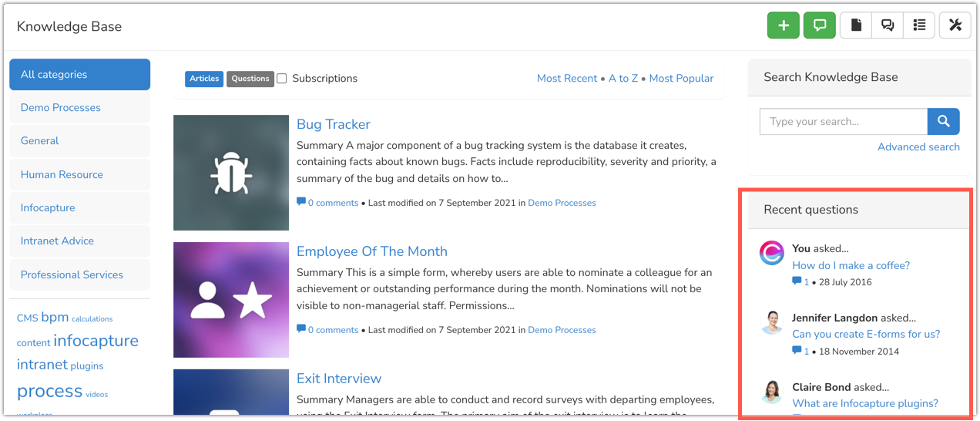
Task: Open the Employee Of The Month article title
Action: (371, 251)
